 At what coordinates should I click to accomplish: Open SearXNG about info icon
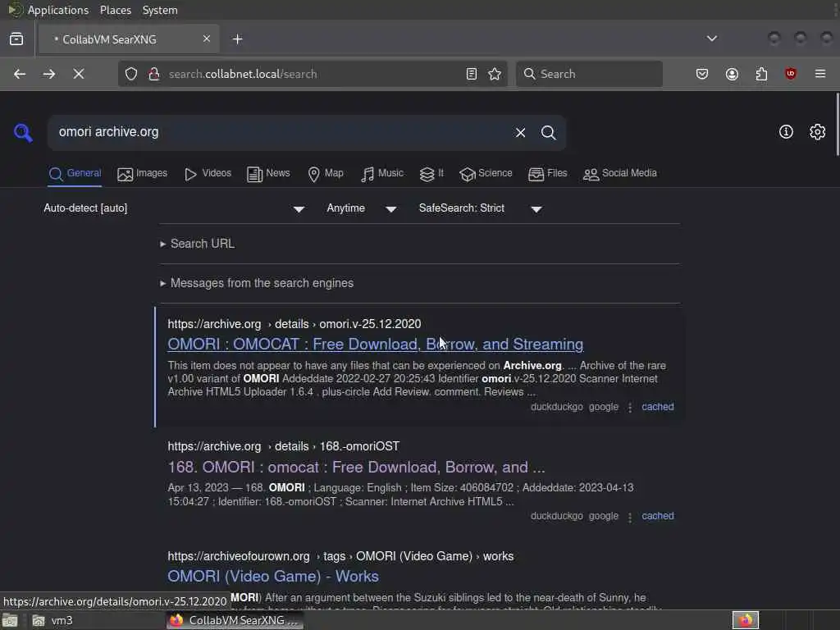pyautogui.click(x=786, y=132)
